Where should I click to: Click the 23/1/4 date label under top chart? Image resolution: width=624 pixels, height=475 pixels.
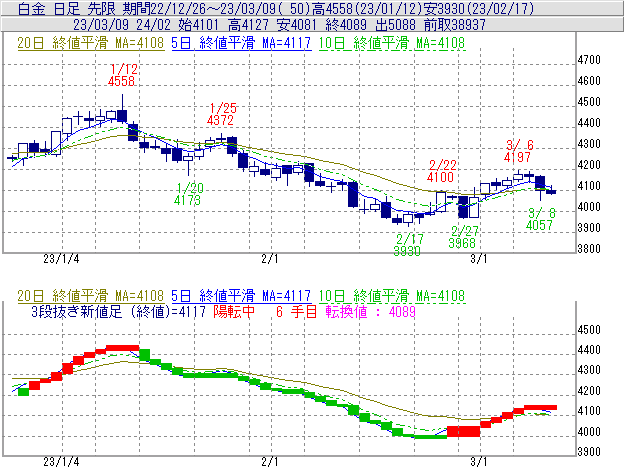[61, 259]
